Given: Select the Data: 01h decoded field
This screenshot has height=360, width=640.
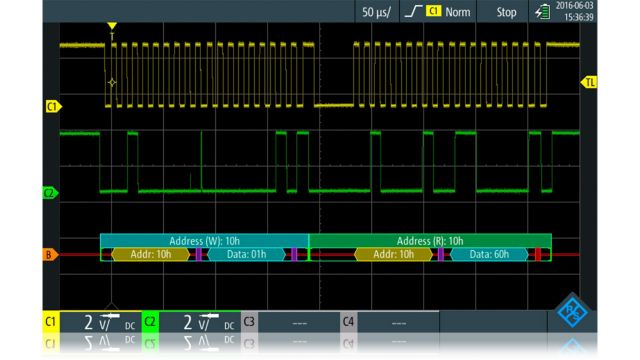Looking at the screenshot, I should click(x=246, y=255).
